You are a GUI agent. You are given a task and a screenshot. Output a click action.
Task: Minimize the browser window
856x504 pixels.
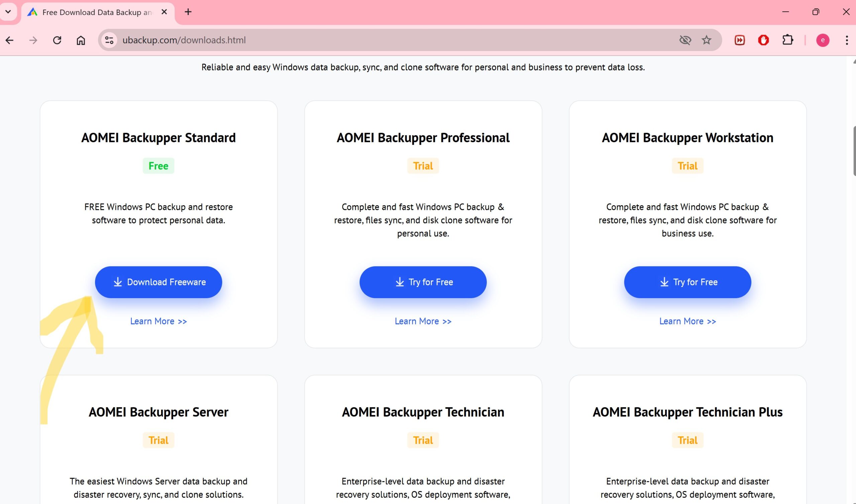(785, 12)
